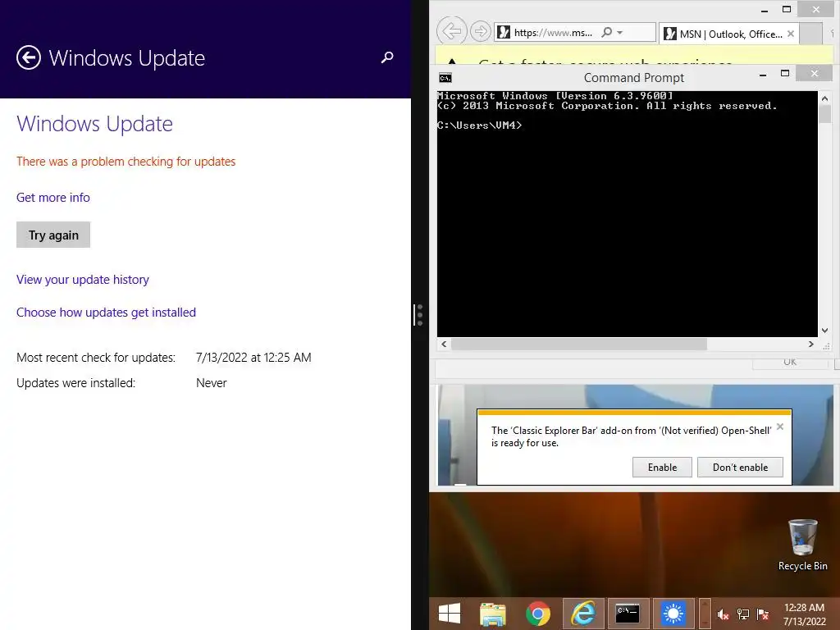The width and height of the screenshot is (840, 630).
Task: Open Command Prompt system menu icon
Action: click(x=445, y=78)
